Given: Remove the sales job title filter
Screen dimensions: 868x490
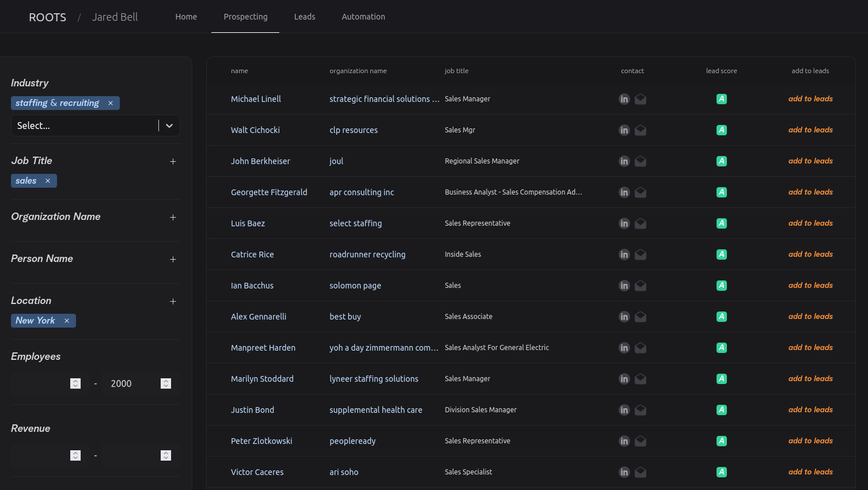Looking at the screenshot, I should click(48, 180).
